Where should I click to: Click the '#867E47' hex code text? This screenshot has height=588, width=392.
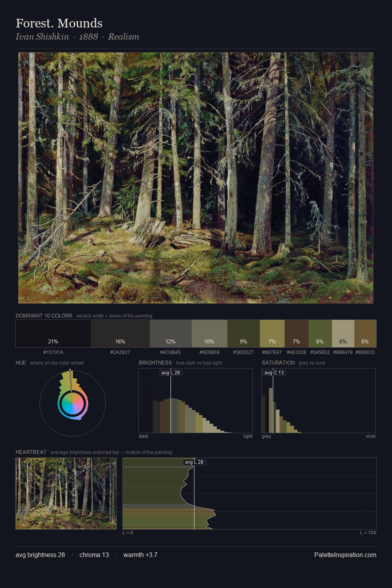click(272, 352)
